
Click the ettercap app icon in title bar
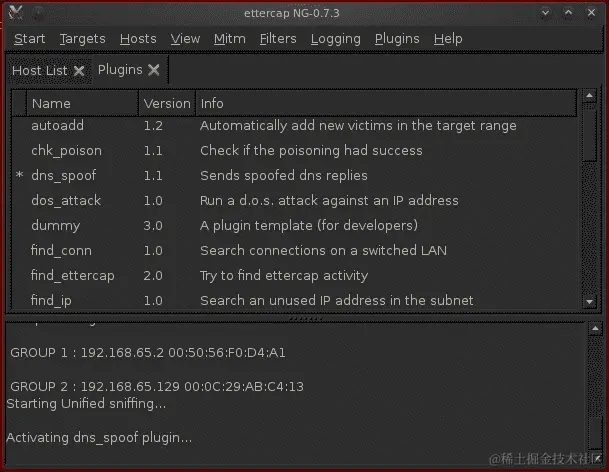tap(16, 12)
